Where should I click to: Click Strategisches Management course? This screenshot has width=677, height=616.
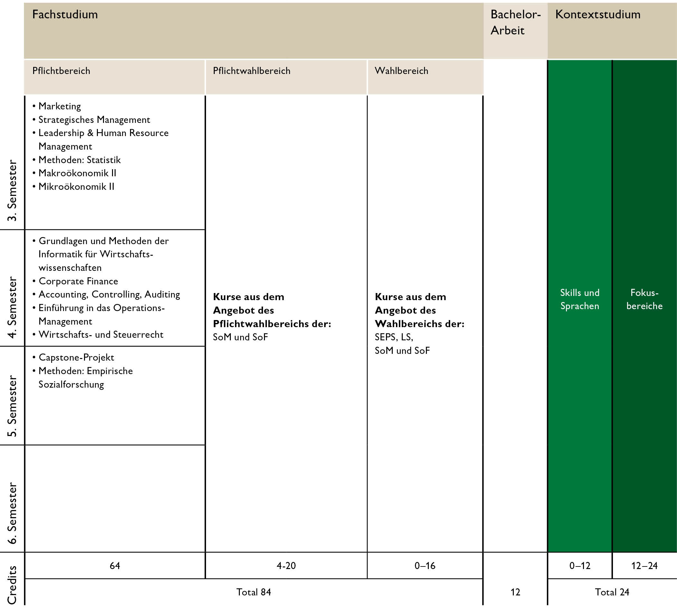click(x=91, y=119)
